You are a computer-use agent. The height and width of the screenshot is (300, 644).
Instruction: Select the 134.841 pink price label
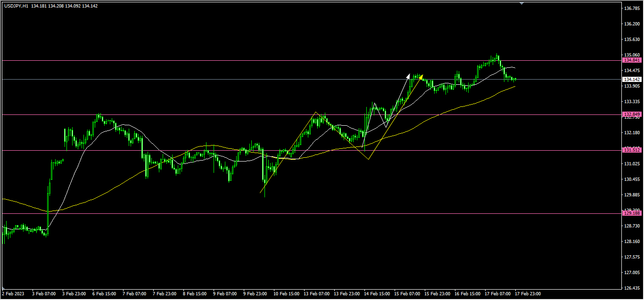pyautogui.click(x=632, y=60)
